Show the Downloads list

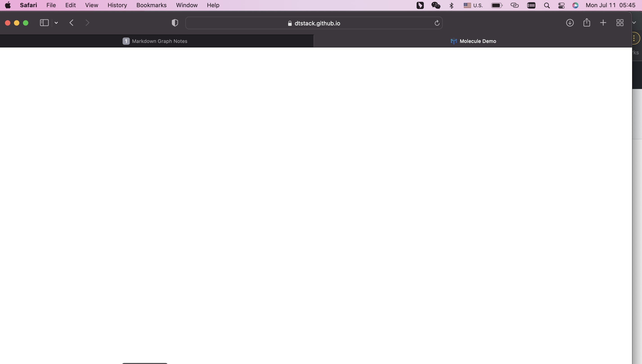(x=570, y=23)
